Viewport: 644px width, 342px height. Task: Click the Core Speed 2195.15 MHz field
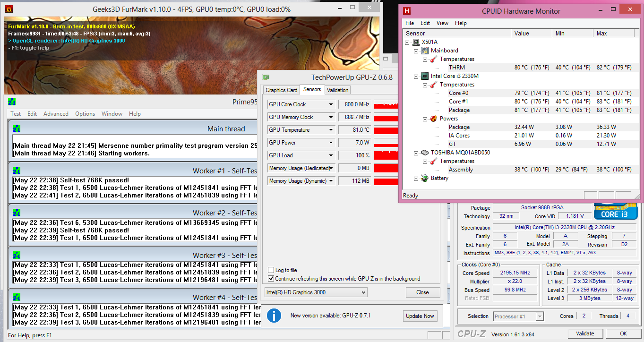(x=515, y=273)
